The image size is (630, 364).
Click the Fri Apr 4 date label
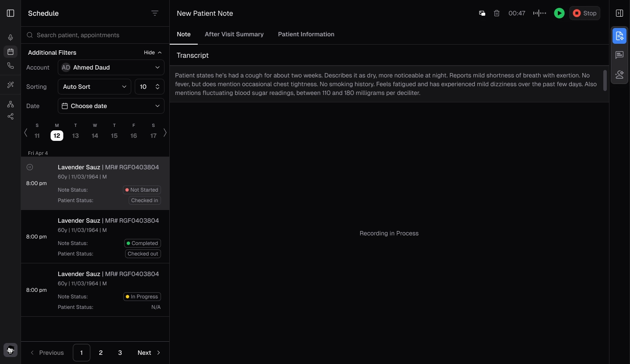(38, 153)
